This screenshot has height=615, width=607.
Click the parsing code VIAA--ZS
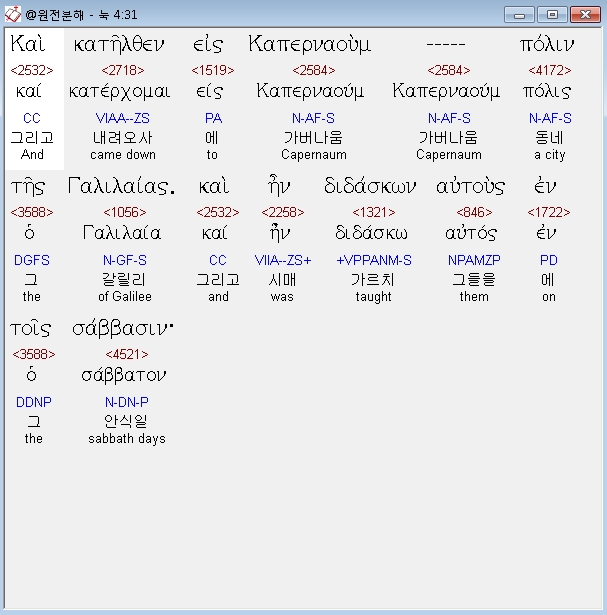[123, 118]
